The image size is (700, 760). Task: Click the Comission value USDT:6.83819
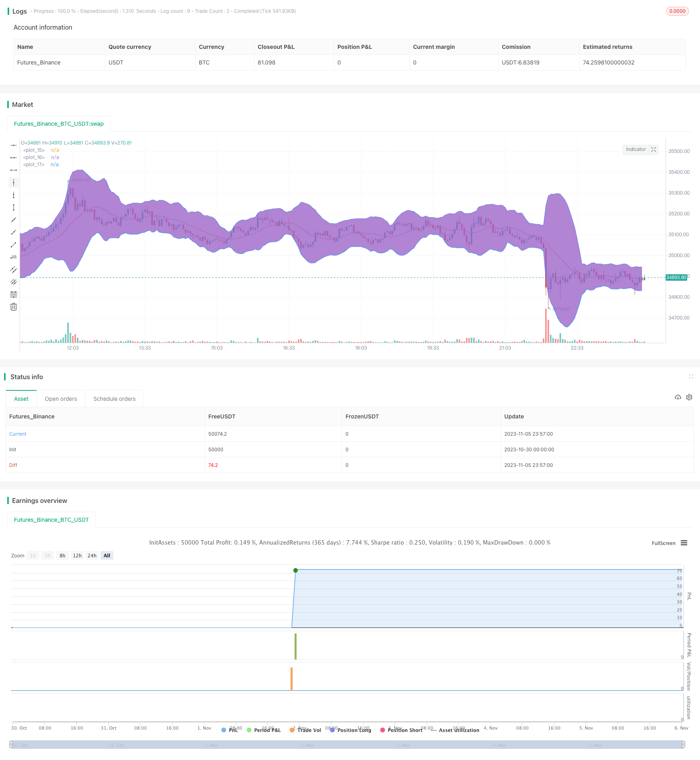pyautogui.click(x=520, y=62)
